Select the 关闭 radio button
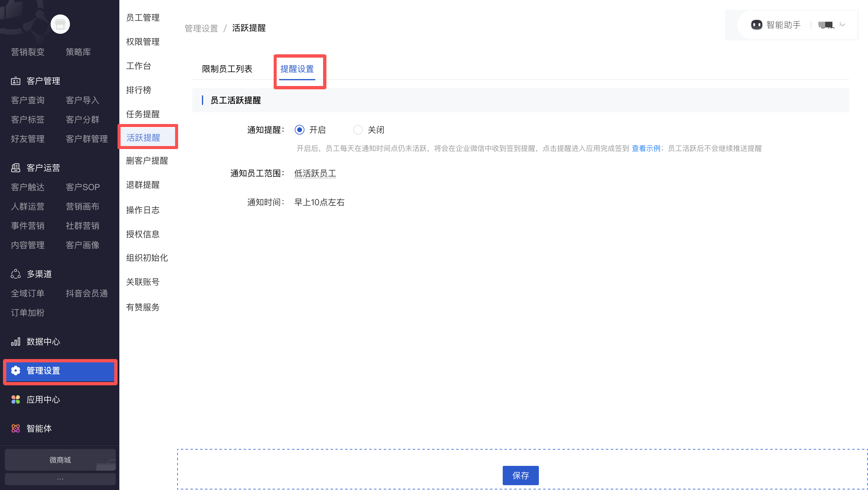 pyautogui.click(x=357, y=130)
